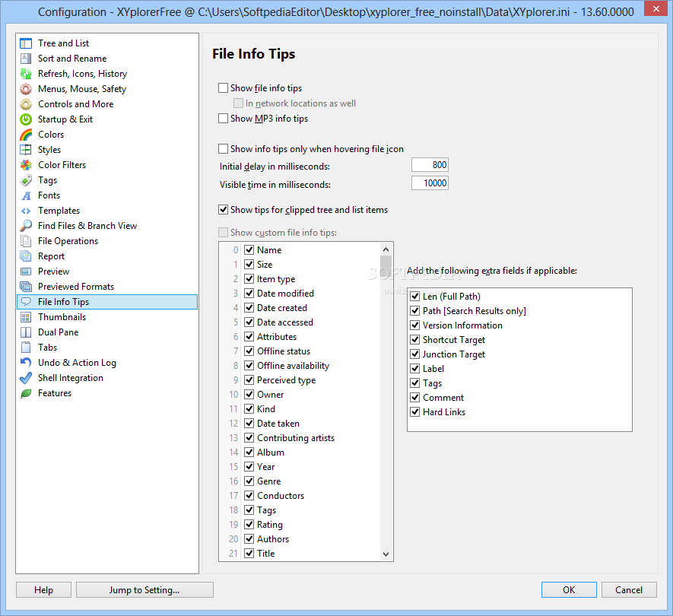This screenshot has height=616, width=673.
Task: Click the Undo & Action Log arrow icon
Action: pyautogui.click(x=26, y=363)
